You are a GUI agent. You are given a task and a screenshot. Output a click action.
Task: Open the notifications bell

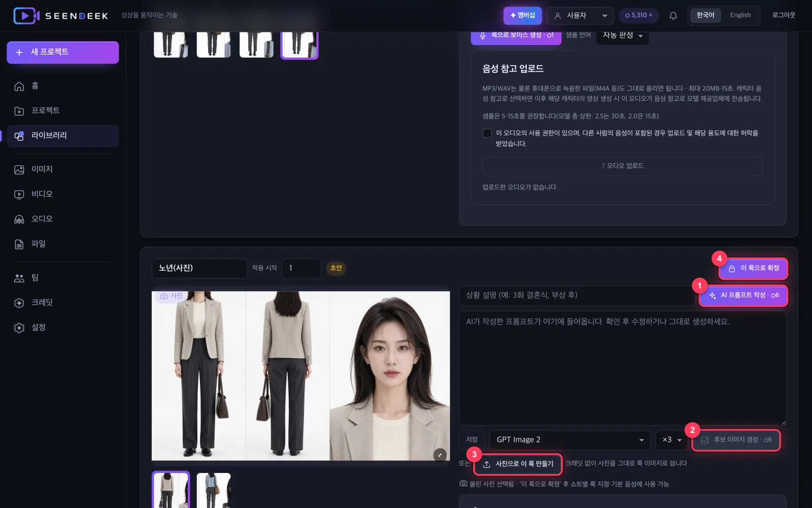673,16
